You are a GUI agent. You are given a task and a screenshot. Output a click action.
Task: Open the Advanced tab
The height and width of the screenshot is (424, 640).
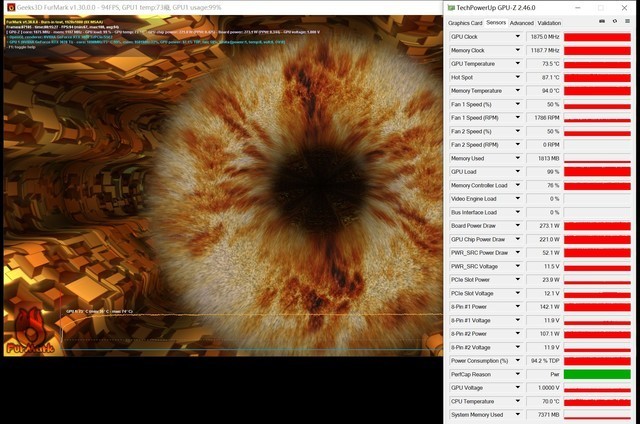[x=522, y=23]
